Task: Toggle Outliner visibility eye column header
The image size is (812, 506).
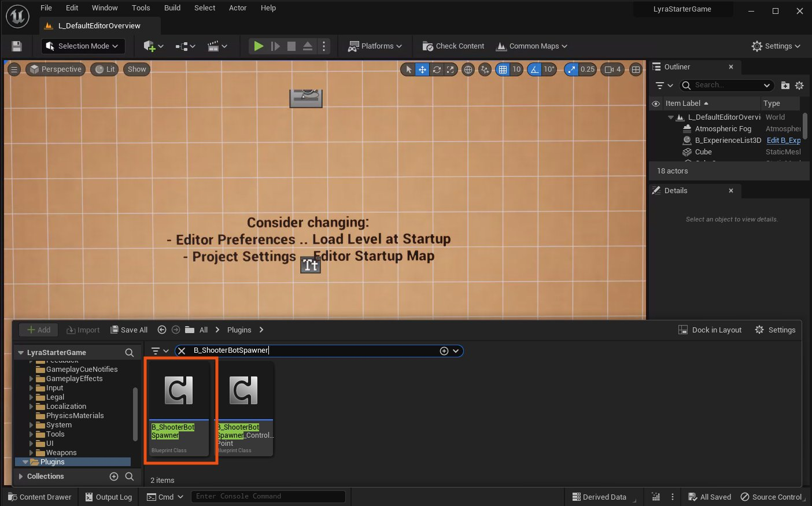Action: coord(656,104)
